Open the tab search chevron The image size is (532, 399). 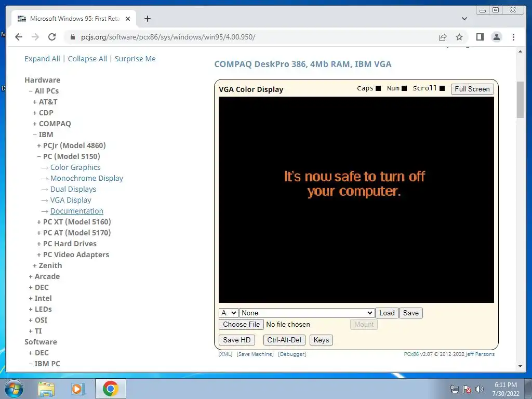pyautogui.click(x=464, y=19)
